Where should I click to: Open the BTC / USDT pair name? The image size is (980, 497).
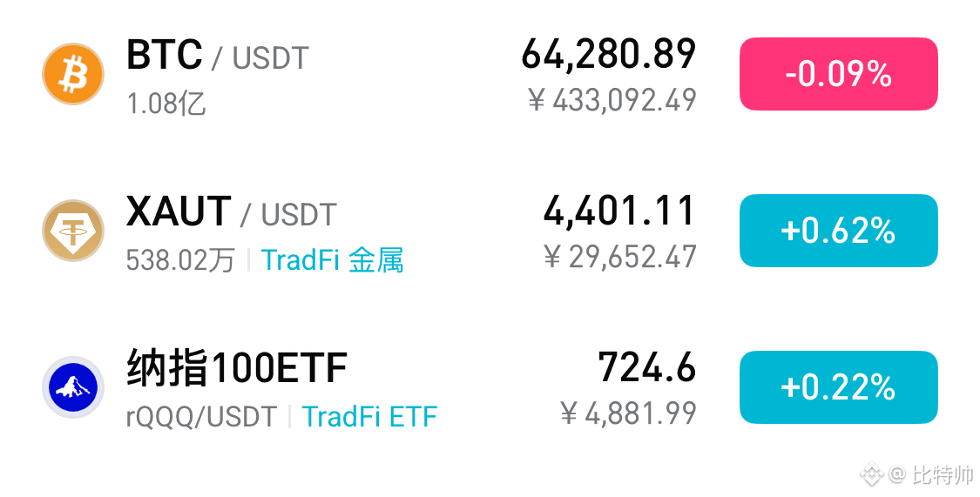tap(218, 55)
